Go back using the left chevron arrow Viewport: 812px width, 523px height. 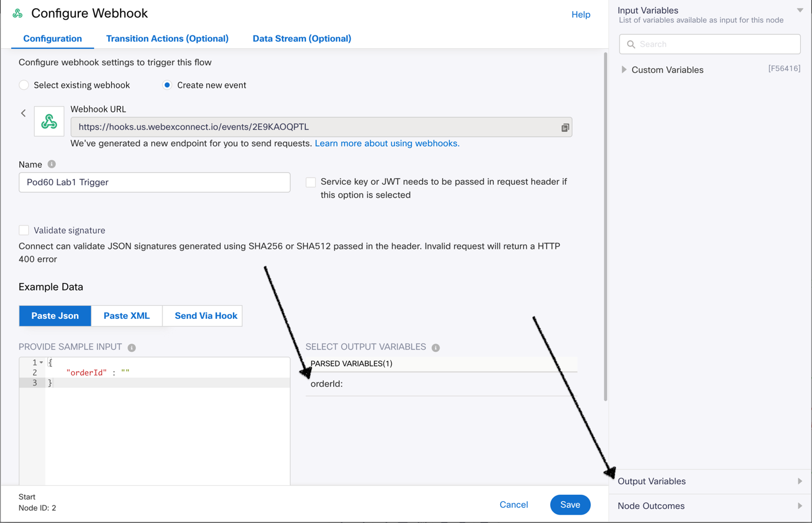click(x=24, y=113)
